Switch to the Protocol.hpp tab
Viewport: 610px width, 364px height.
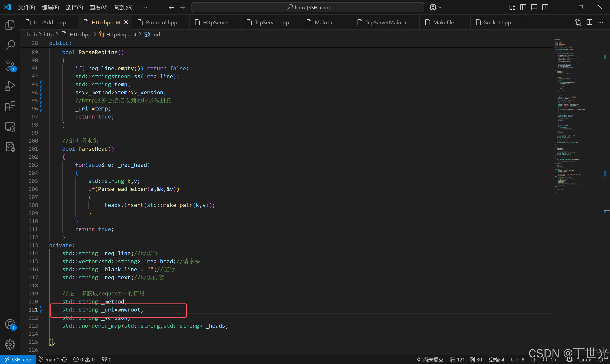161,22
